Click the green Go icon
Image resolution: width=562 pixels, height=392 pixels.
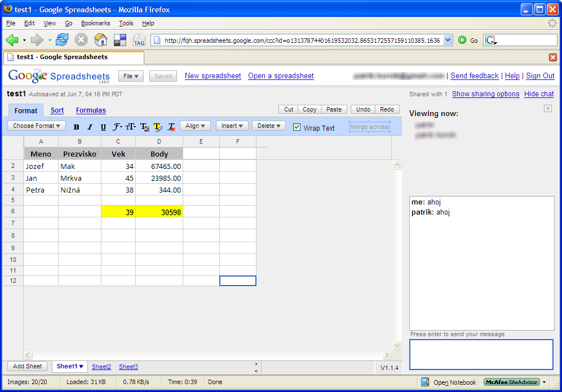coord(462,40)
